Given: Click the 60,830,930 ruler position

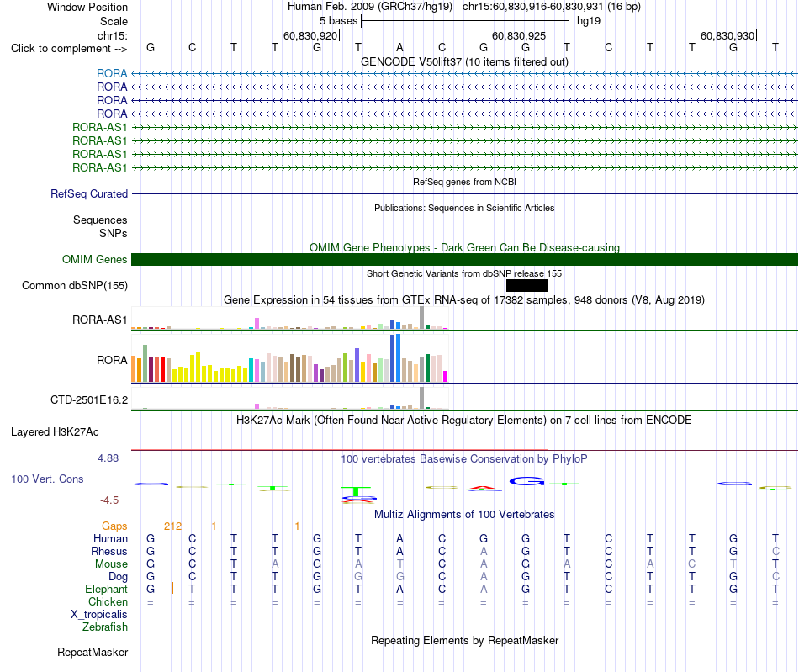Looking at the screenshot, I should pyautogui.click(x=728, y=35).
